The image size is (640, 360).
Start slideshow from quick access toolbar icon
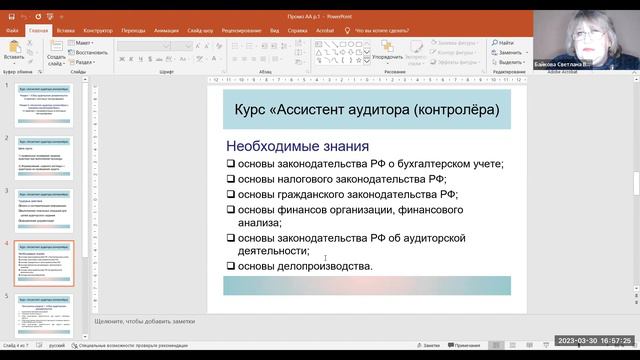click(x=50, y=17)
